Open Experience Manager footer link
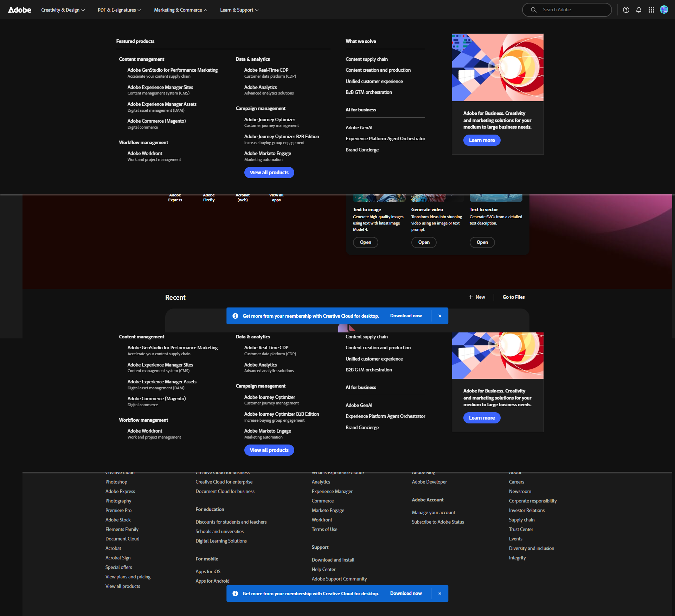Viewport: 675px width, 616px height. (332, 491)
